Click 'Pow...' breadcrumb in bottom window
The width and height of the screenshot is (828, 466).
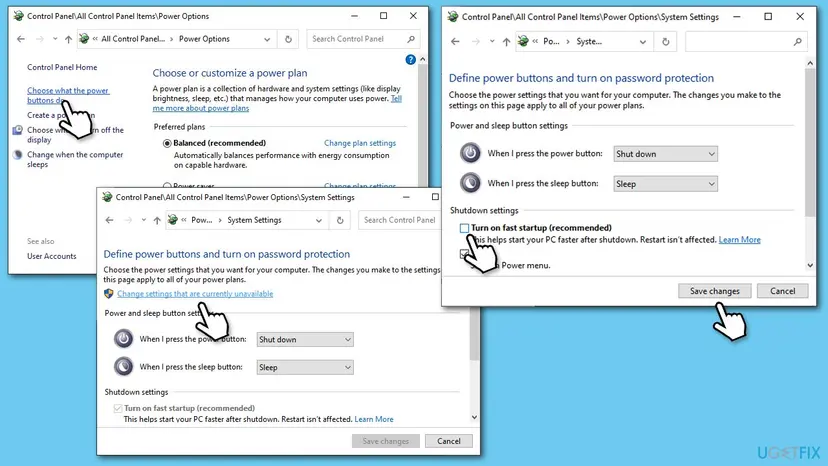click(x=201, y=220)
